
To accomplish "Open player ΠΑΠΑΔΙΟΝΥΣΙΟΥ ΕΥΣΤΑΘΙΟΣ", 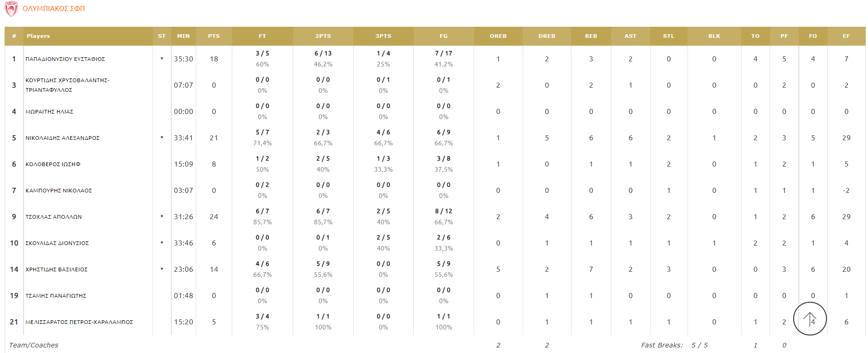I will (65, 59).
